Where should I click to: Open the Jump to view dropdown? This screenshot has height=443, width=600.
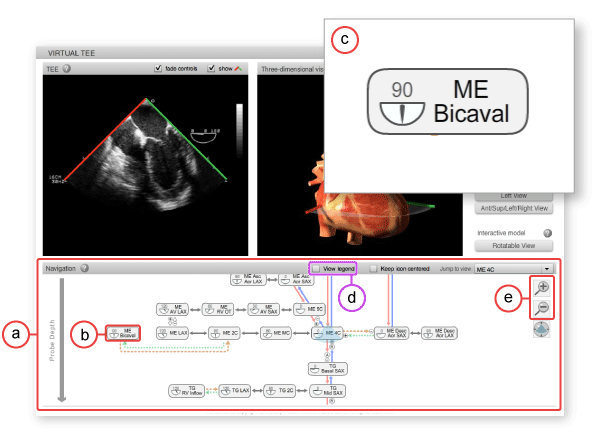click(x=514, y=269)
